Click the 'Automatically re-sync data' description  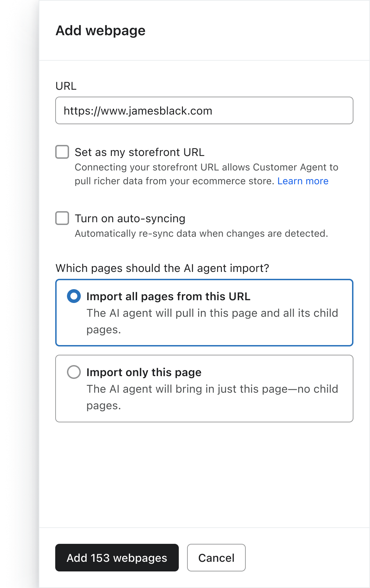coord(201,234)
